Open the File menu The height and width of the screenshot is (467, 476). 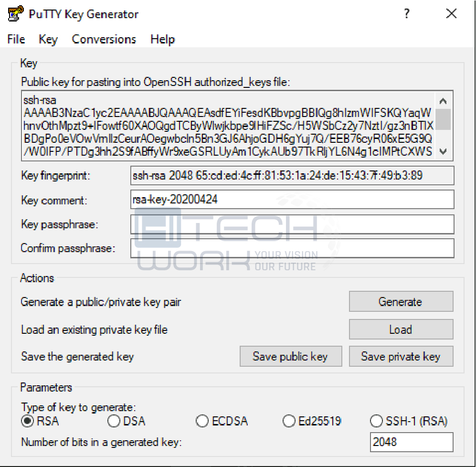[x=16, y=39]
